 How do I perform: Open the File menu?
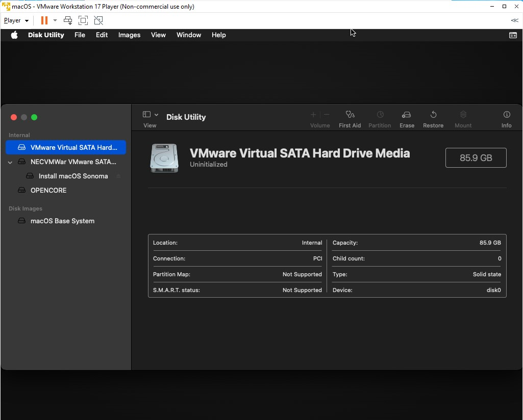coord(80,35)
